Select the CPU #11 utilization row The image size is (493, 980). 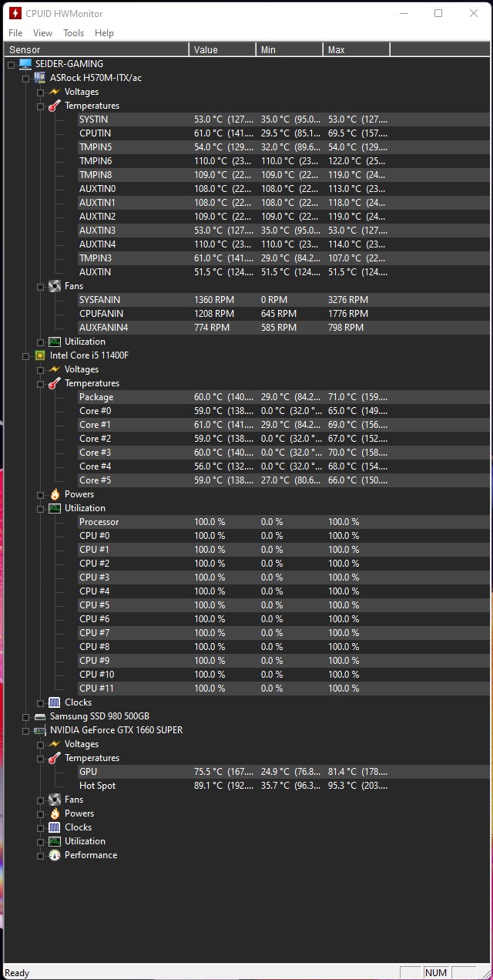pyautogui.click(x=283, y=689)
